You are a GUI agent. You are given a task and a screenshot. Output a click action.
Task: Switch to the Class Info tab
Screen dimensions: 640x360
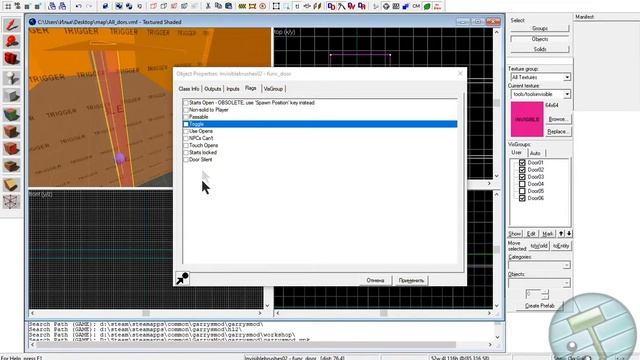(x=189, y=89)
